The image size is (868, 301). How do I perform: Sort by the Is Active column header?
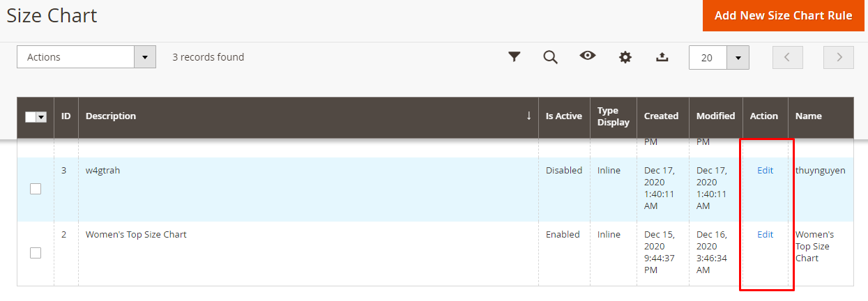(x=563, y=116)
